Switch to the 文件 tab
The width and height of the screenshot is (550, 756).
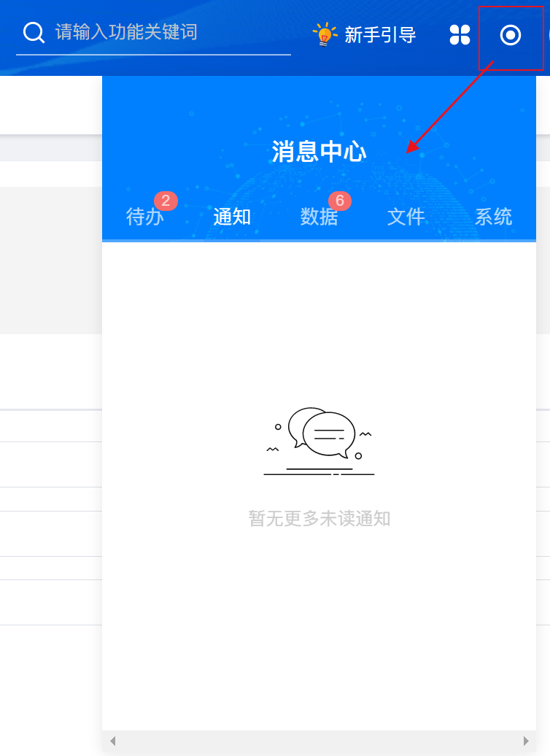(x=406, y=217)
